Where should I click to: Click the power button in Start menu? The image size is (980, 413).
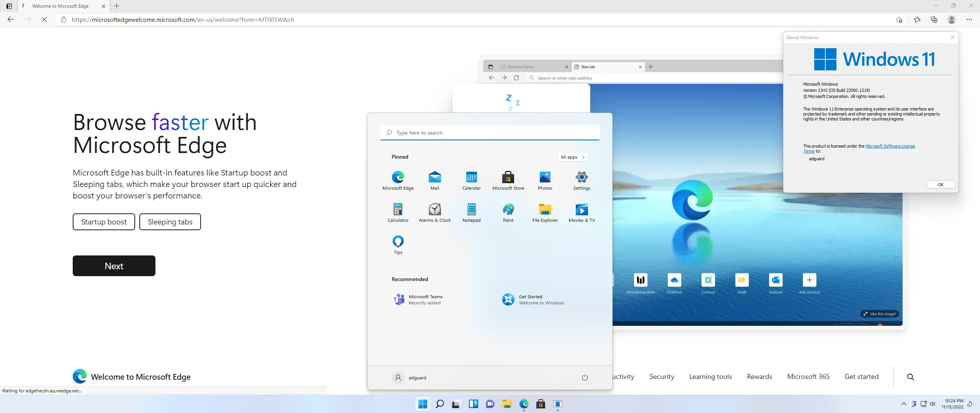585,377
